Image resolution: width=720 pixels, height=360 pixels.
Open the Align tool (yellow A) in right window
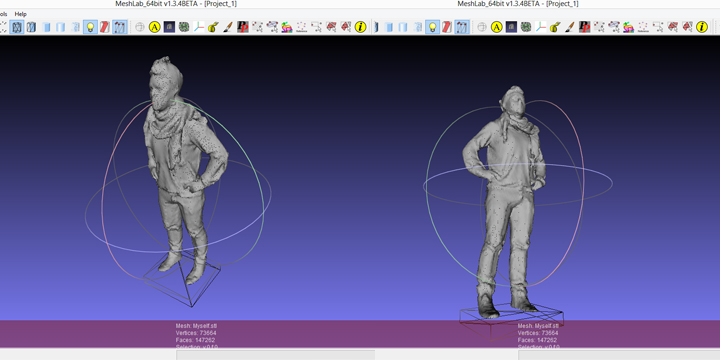coord(496,27)
